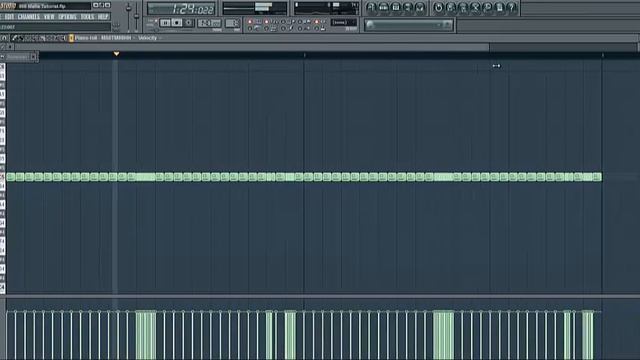Pause playback with the transport pause button
640x360 pixels.
point(165,23)
